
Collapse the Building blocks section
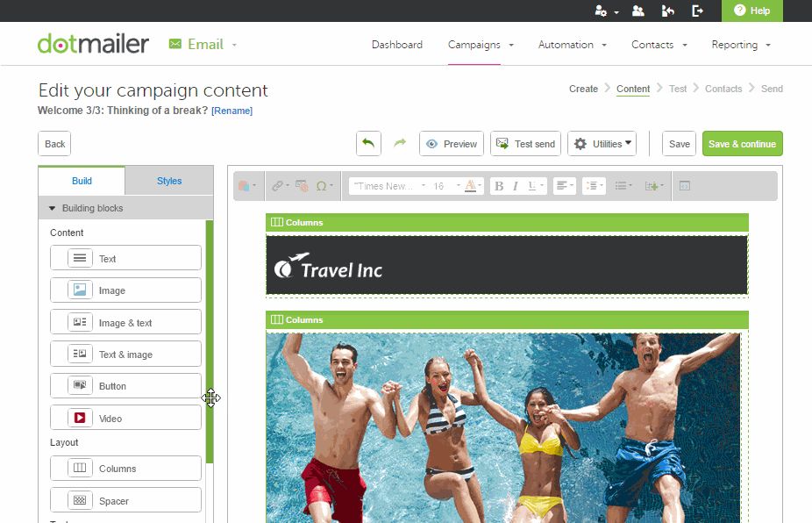point(51,208)
